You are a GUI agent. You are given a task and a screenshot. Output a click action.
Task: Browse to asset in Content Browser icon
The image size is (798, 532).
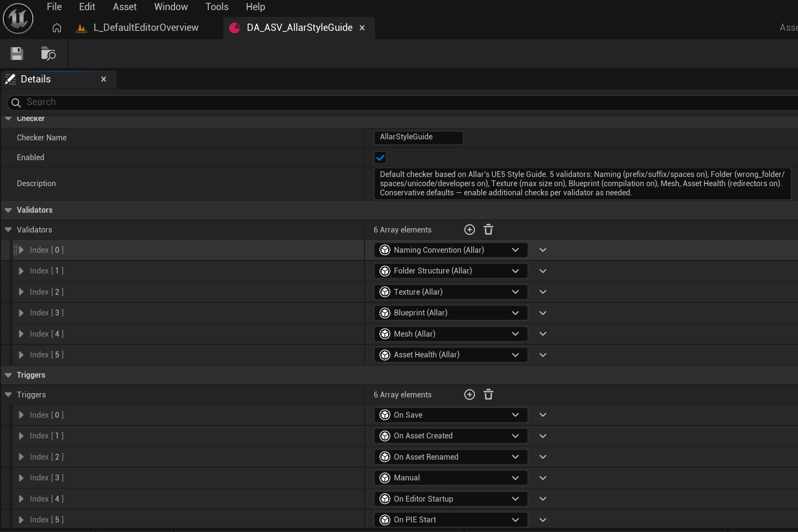point(48,54)
